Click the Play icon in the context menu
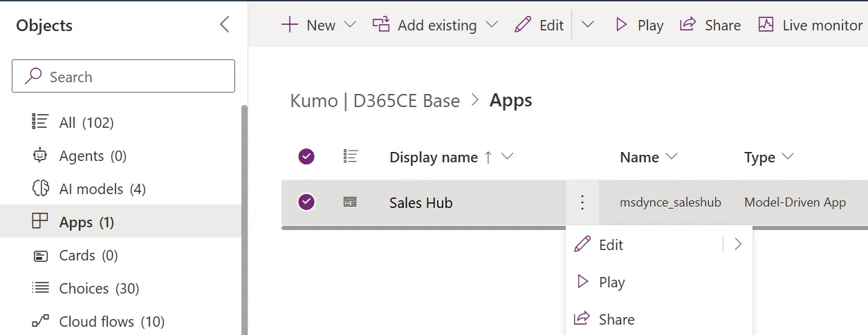 [x=582, y=281]
